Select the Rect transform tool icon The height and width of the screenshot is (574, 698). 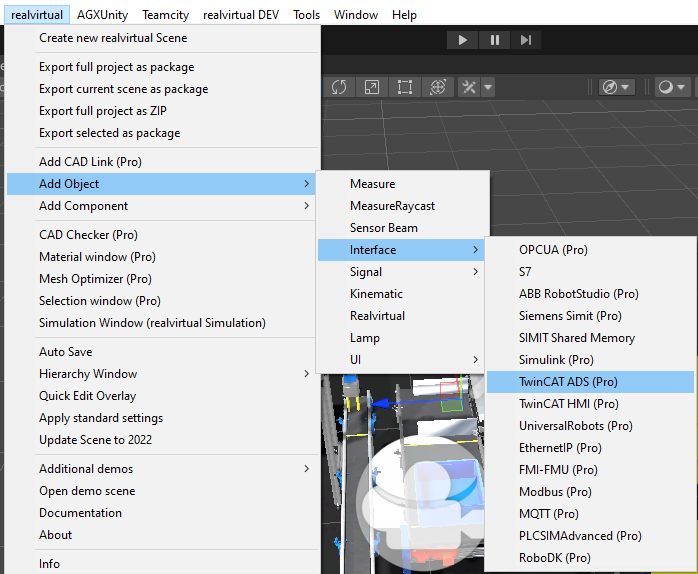(x=404, y=87)
